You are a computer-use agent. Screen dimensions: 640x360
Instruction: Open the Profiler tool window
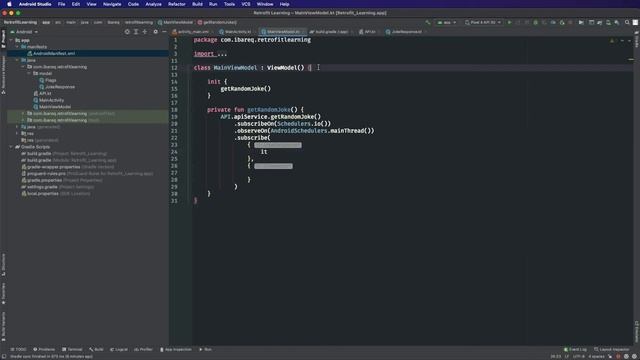pos(143,349)
